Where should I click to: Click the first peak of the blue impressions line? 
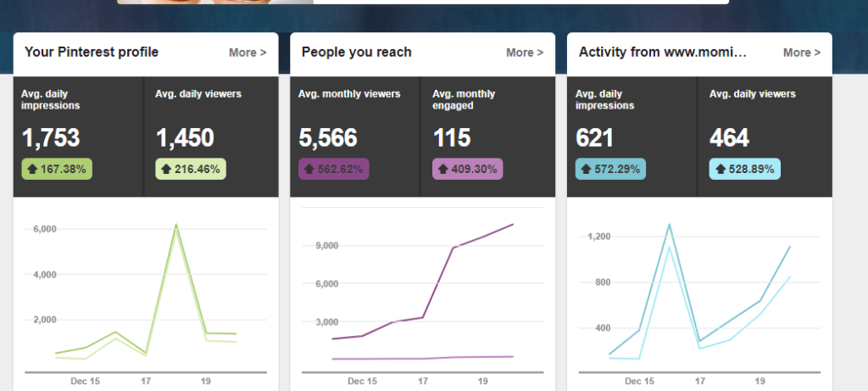coord(670,224)
